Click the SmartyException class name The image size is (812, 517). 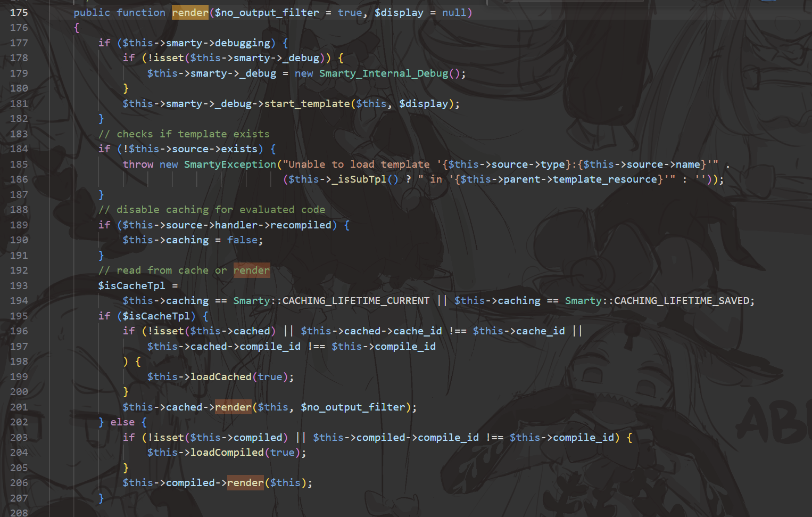230,164
